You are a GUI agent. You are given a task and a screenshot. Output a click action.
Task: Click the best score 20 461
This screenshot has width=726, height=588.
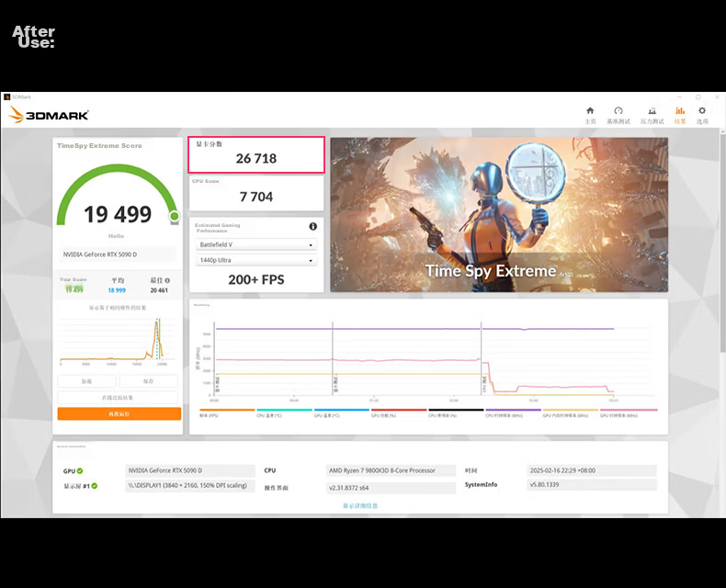click(x=159, y=290)
